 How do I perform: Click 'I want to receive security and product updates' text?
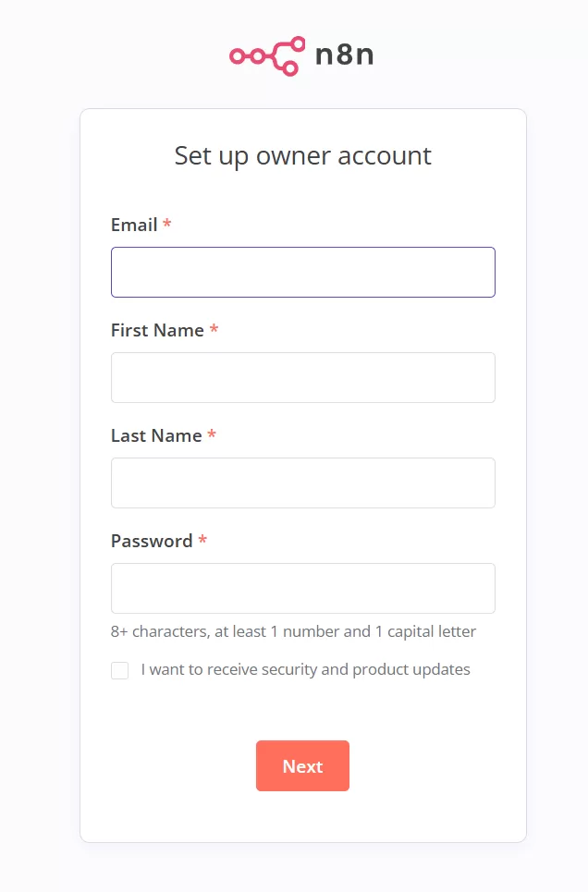[x=305, y=669]
